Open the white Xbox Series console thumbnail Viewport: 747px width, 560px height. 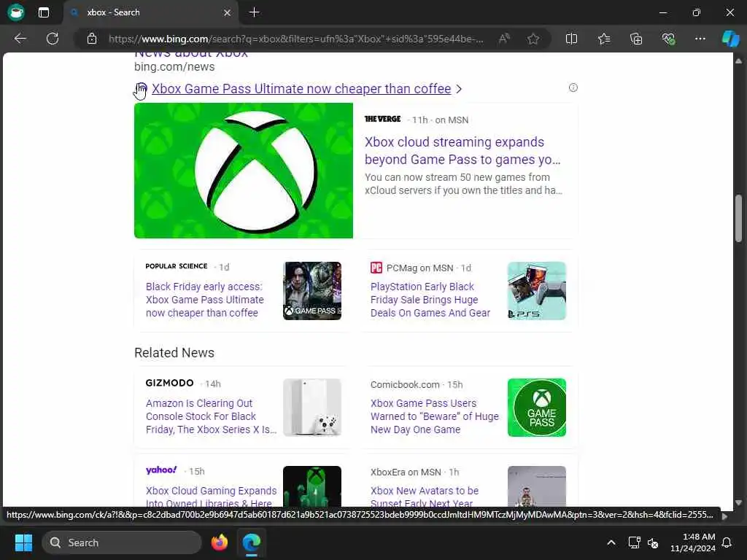[312, 408]
